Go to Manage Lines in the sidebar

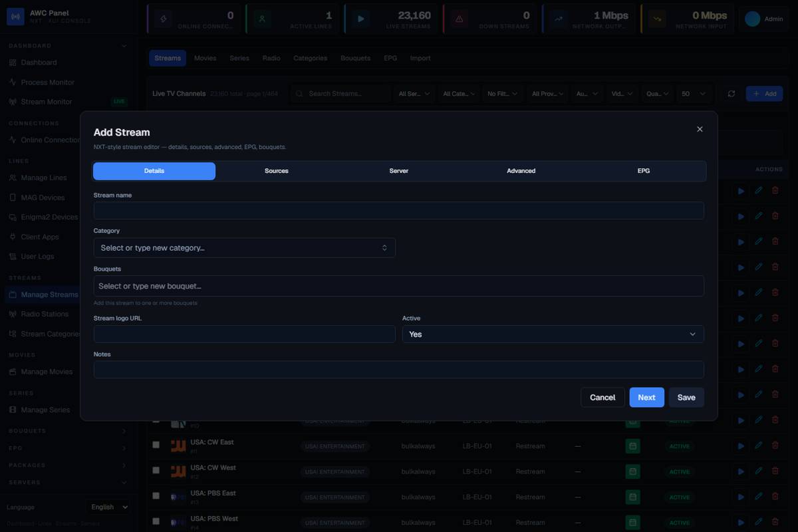tap(44, 178)
